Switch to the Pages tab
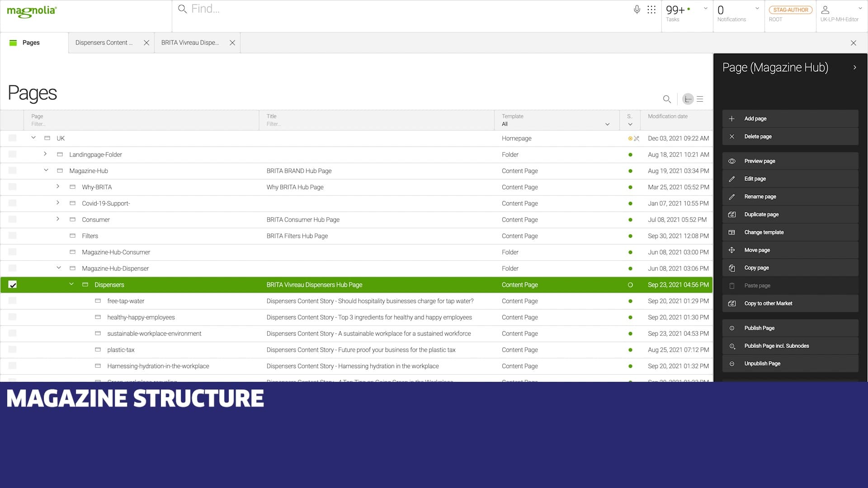 (34, 43)
